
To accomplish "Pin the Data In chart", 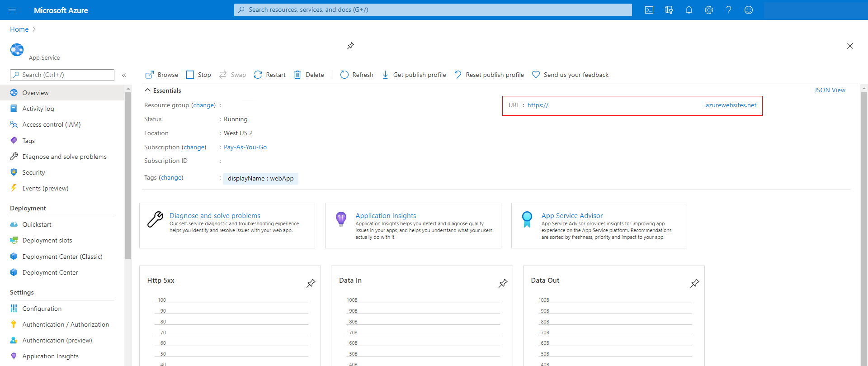I will point(503,283).
